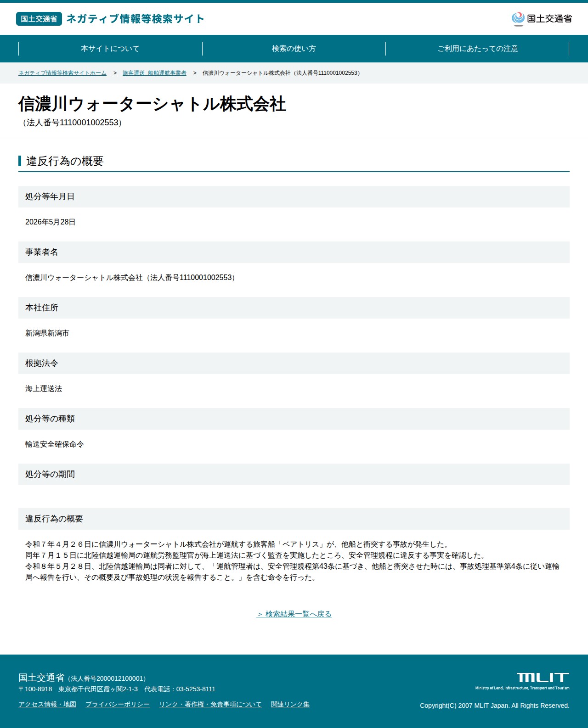Viewport: 588px width, 728px height.
Task: Open the ご利用にあたっての注意 menu item
Action: (478, 49)
